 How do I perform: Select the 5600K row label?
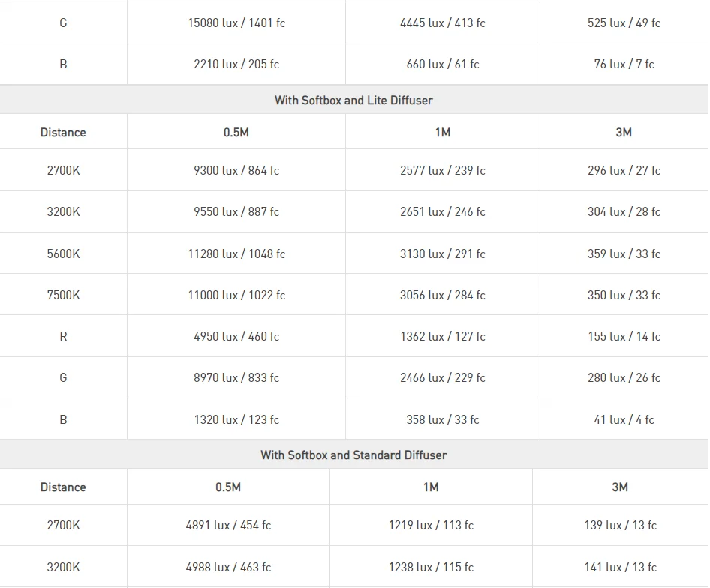(63, 253)
